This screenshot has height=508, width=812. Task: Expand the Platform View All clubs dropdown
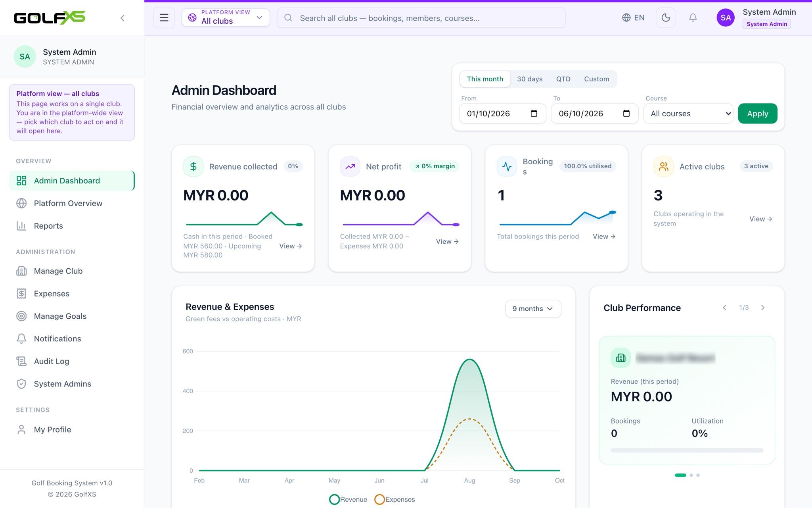coord(226,17)
